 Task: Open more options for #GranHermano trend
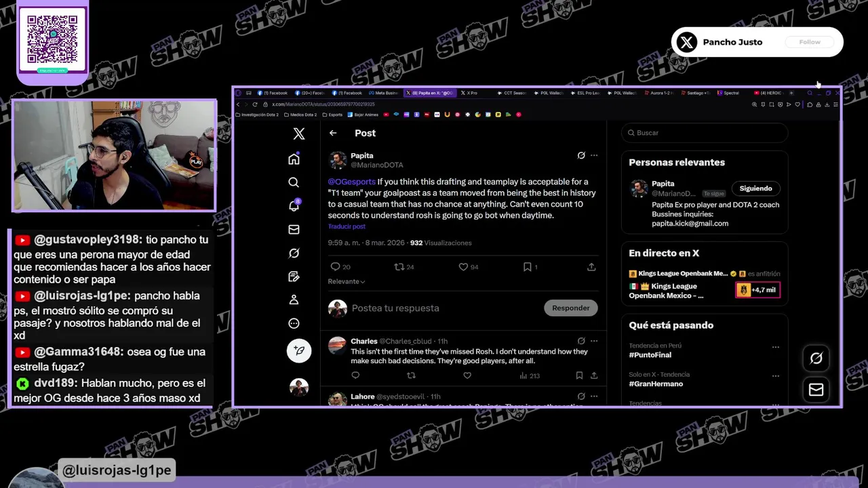pos(775,375)
